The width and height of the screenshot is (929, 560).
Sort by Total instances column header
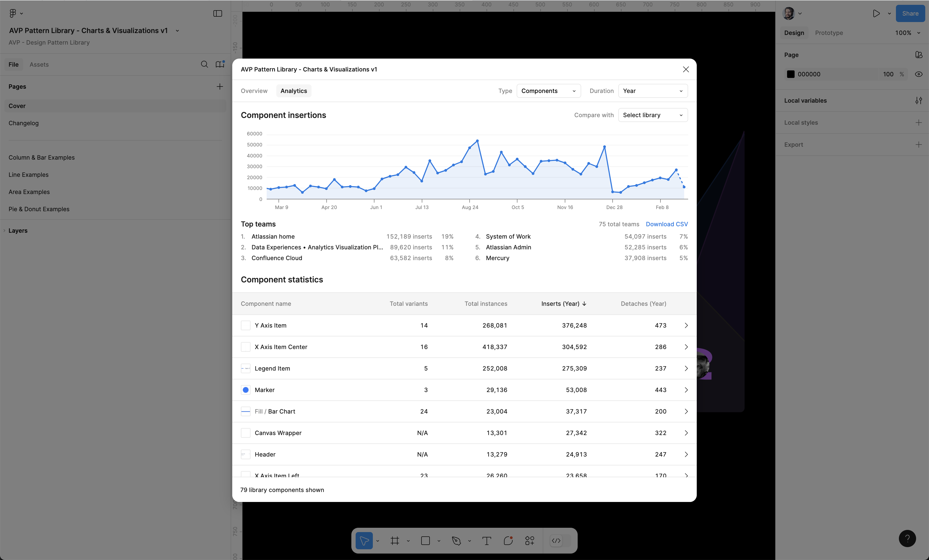click(x=486, y=304)
